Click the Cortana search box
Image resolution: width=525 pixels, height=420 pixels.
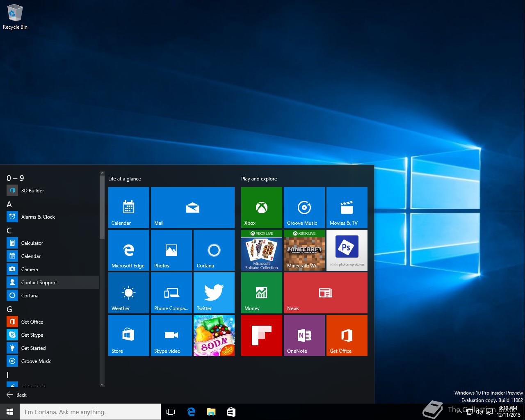90,412
